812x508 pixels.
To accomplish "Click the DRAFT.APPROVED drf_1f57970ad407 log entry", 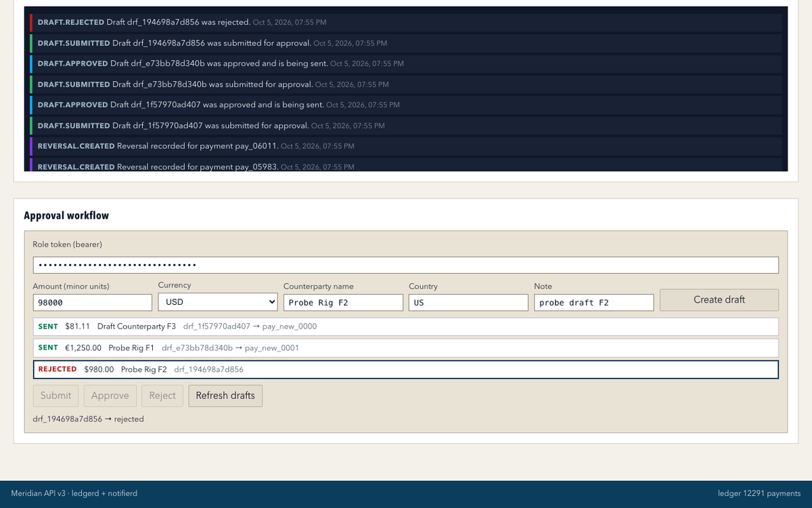I will [406, 105].
